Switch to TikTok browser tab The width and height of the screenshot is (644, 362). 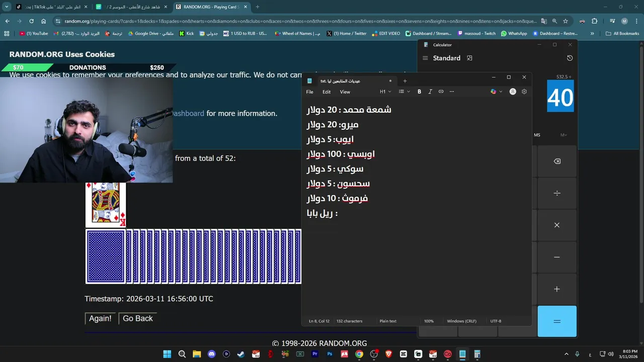coord(52,7)
